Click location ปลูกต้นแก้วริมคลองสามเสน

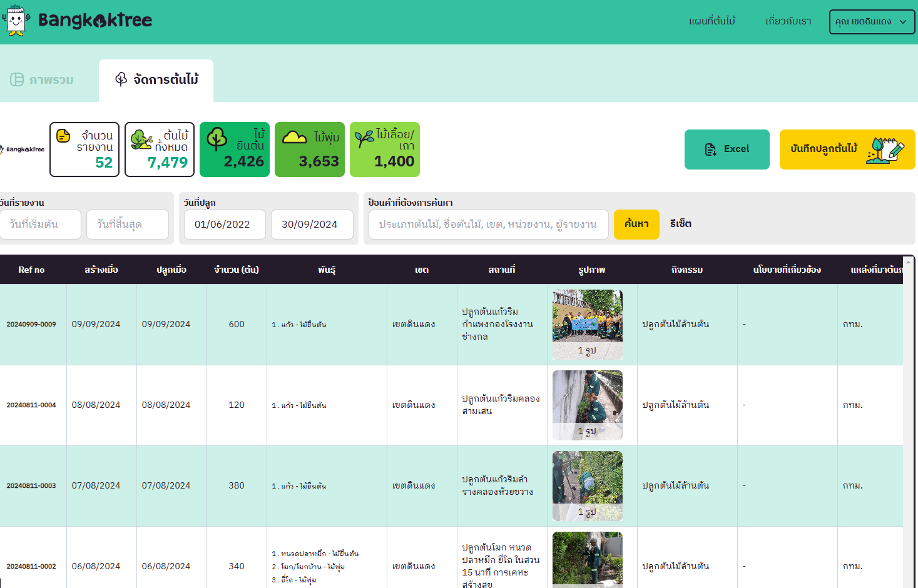click(x=501, y=405)
